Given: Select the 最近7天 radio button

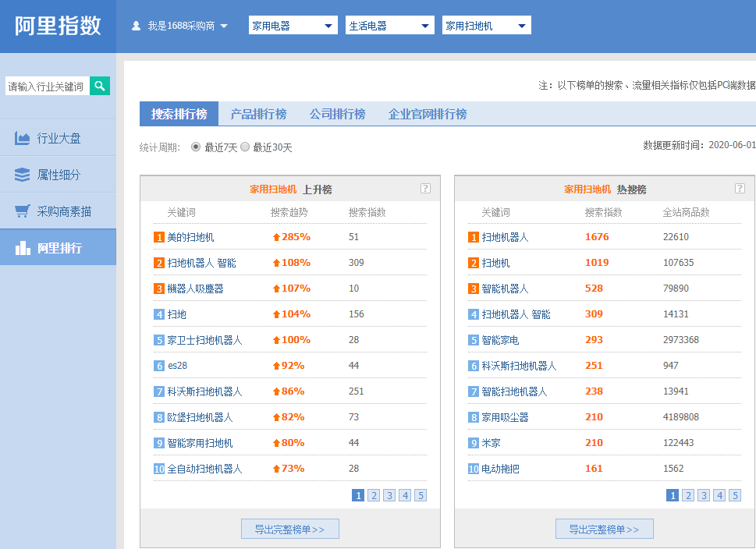Looking at the screenshot, I should pos(196,147).
